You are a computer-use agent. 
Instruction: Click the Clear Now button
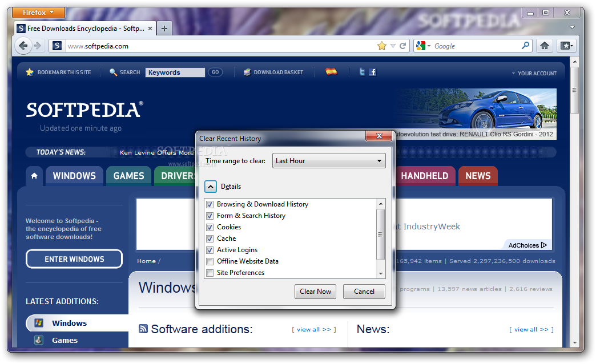point(315,292)
